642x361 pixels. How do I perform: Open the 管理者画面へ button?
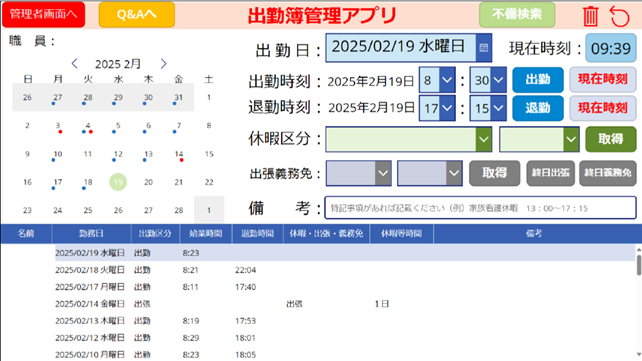43,14
